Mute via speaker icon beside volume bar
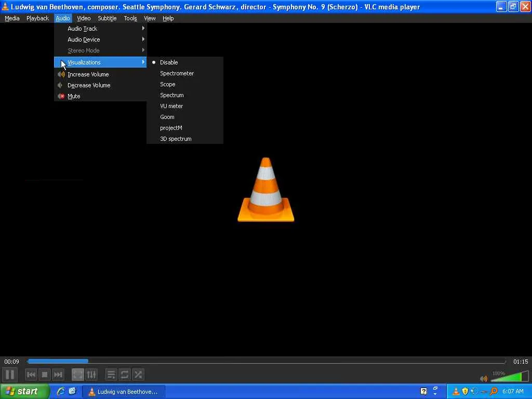The width and height of the screenshot is (532, 399). (484, 378)
